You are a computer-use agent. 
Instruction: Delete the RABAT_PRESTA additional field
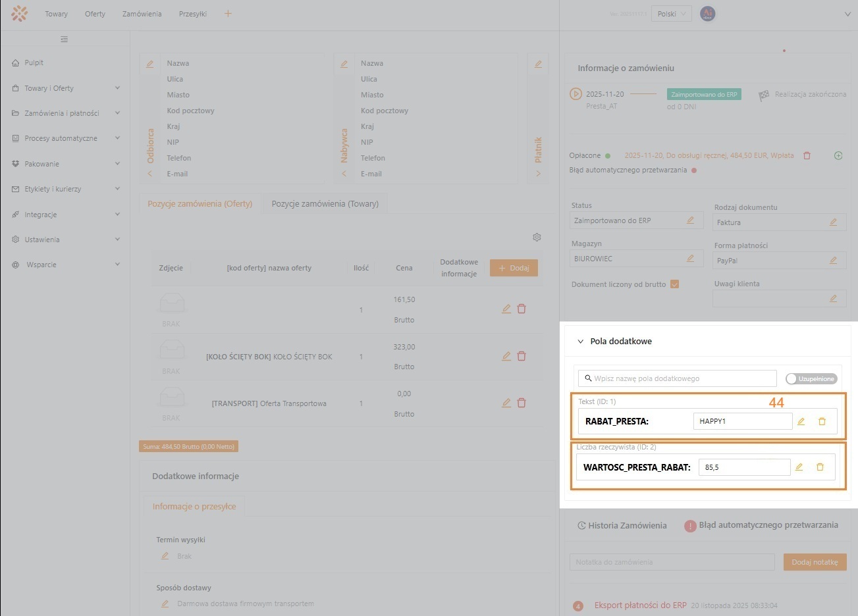[822, 421]
